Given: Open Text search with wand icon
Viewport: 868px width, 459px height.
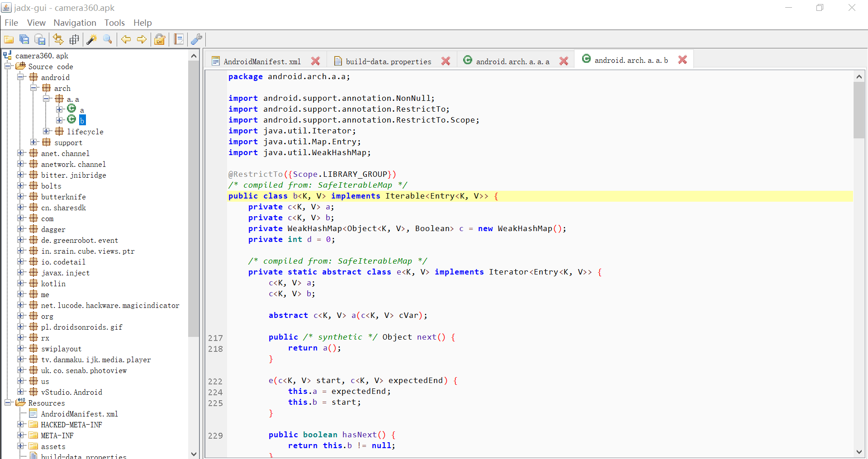Looking at the screenshot, I should (92, 40).
